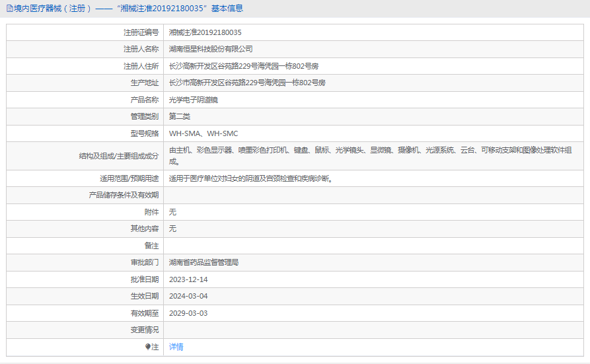Open the 详情 link in the bottom row

176,347
